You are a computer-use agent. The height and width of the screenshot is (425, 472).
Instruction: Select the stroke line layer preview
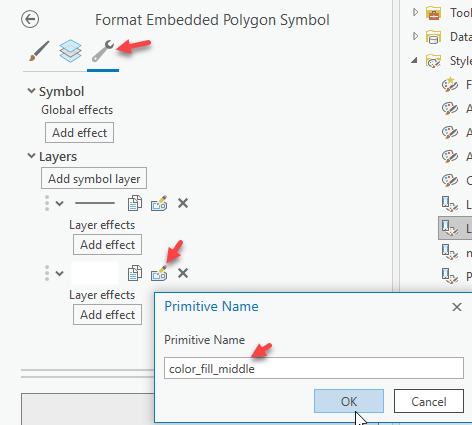point(95,203)
